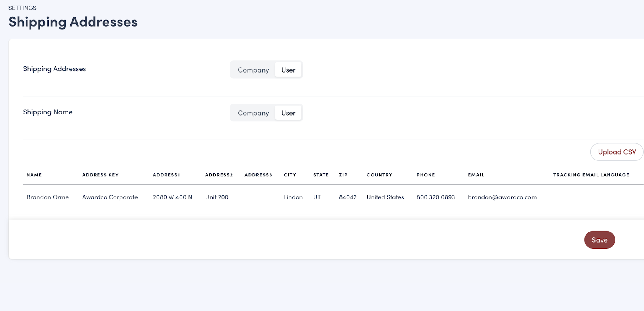Click the ADDRESS KEY column header
The width and height of the screenshot is (644, 311).
pyautogui.click(x=100, y=175)
